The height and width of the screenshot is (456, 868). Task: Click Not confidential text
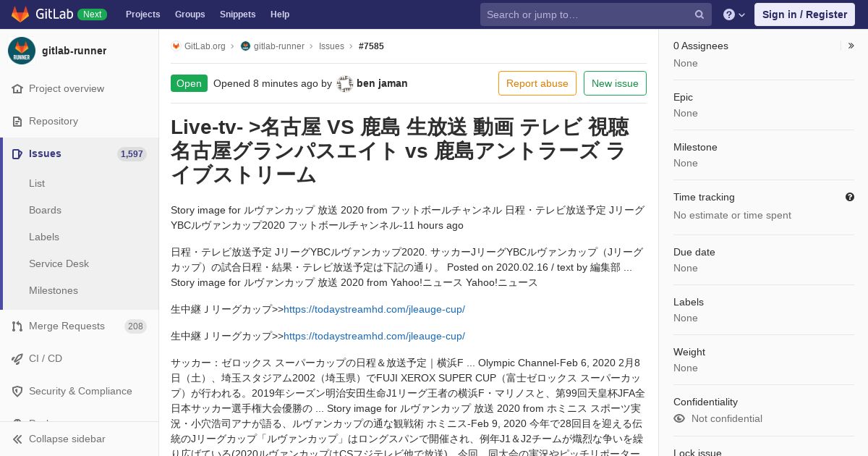(x=727, y=418)
